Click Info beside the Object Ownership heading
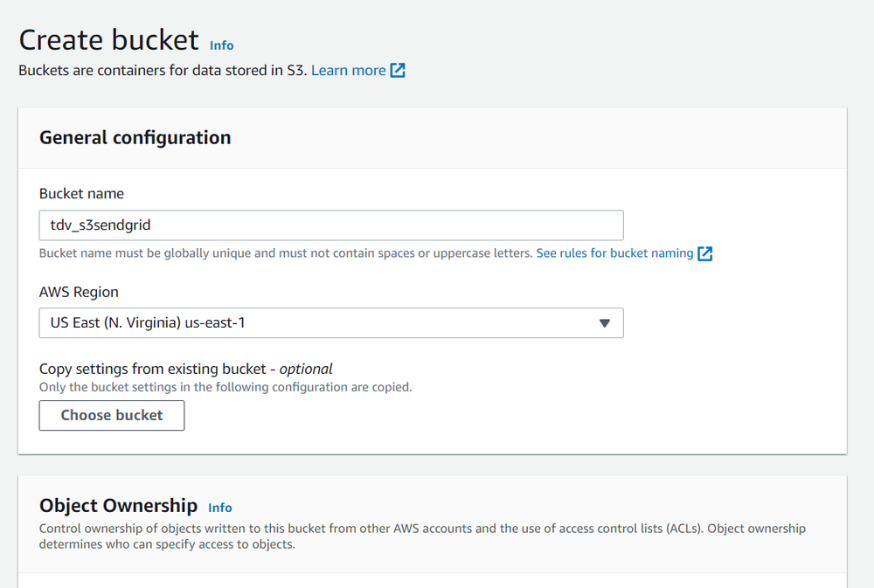The height and width of the screenshot is (588, 874). coord(219,508)
